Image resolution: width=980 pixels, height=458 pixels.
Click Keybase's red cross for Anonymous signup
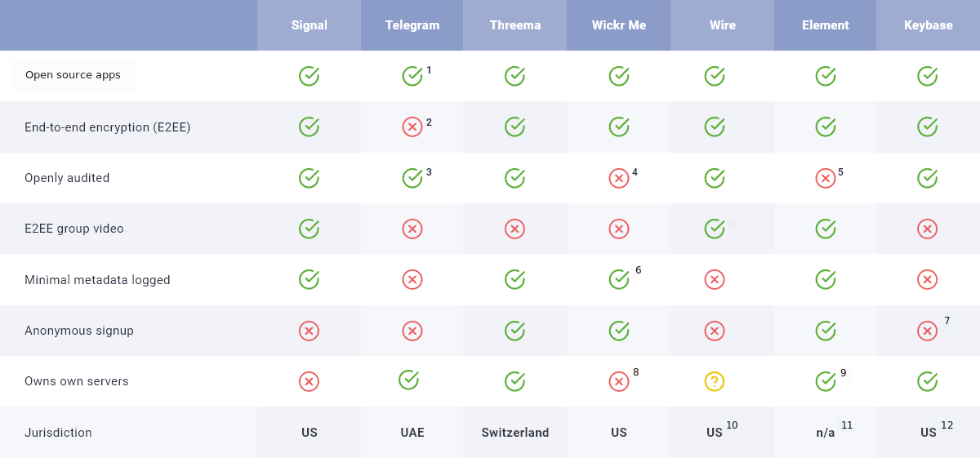(x=927, y=331)
